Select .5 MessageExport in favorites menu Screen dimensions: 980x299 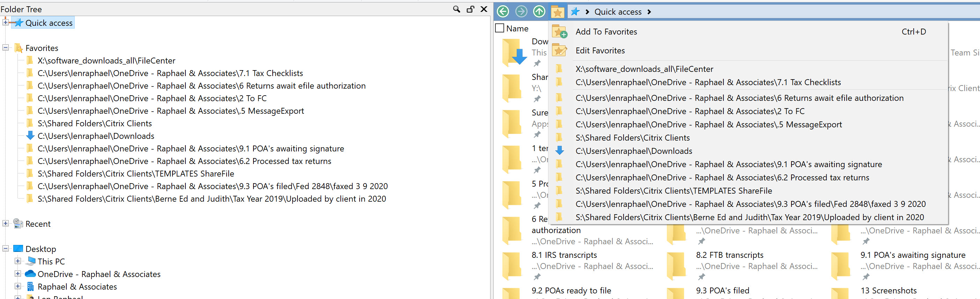pyautogui.click(x=748, y=125)
